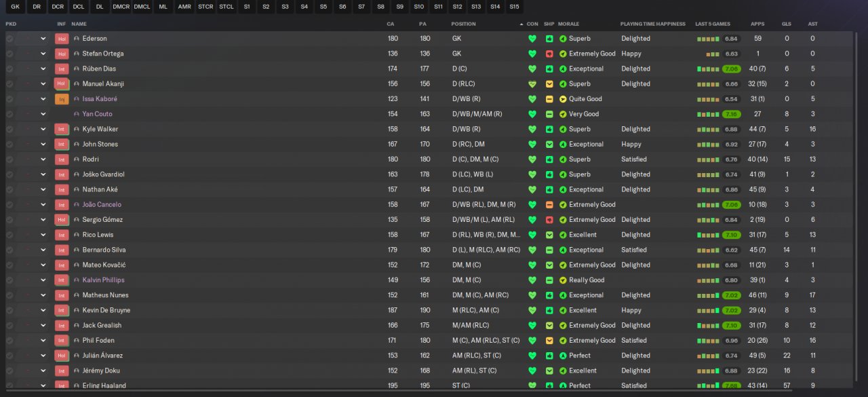Click Phil Foden's yellow sharpness icon
Image resolution: width=868 pixels, height=397 pixels.
(x=549, y=341)
